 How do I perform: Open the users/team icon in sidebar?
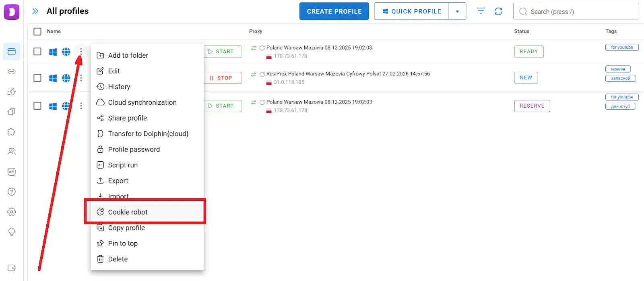click(x=12, y=152)
